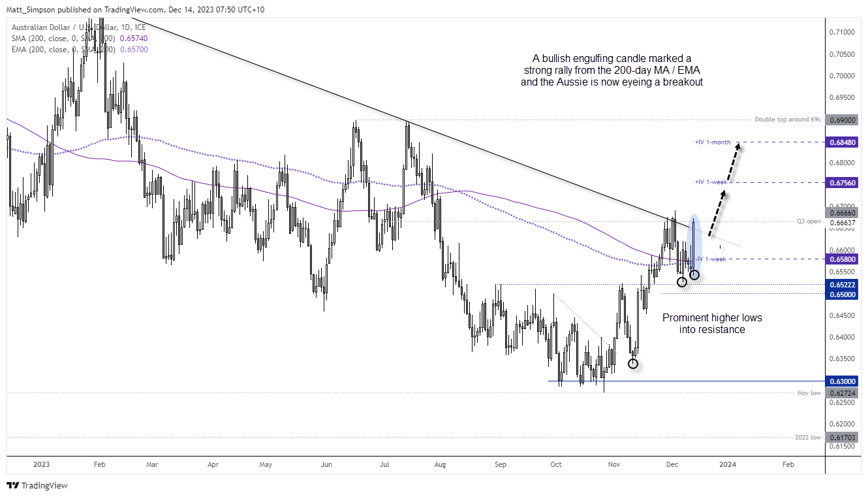Click the 'Prominent higher lows into resistance' note
Viewport: 868px width, 497px height.
tap(712, 324)
